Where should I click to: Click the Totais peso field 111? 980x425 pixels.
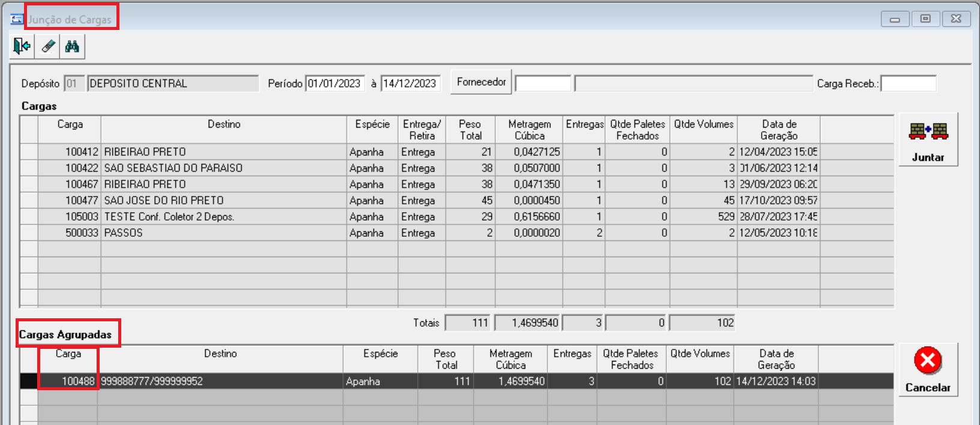468,322
